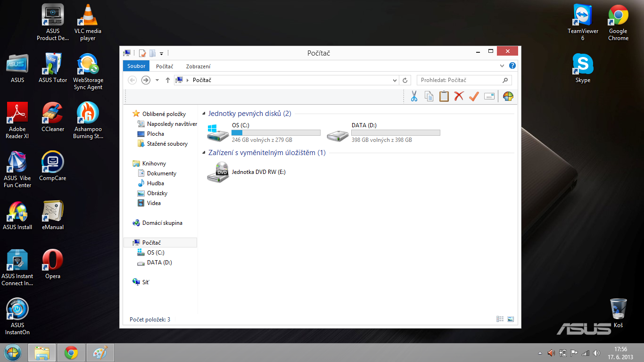The image size is (644, 362).
Task: Select the Google Chrome desktop shortcut
Action: pyautogui.click(x=618, y=23)
